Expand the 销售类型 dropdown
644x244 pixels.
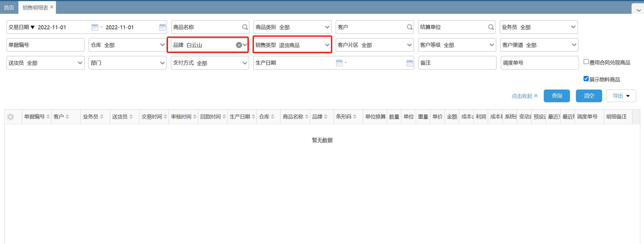point(327,45)
